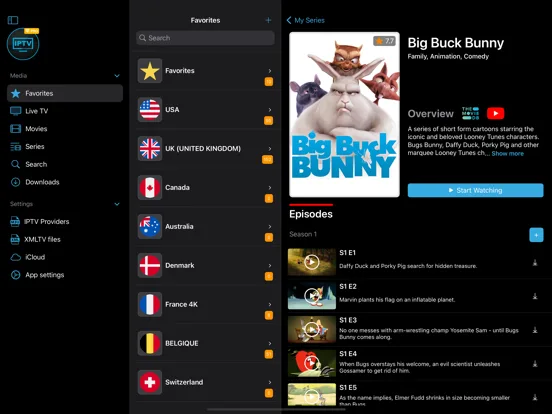The width and height of the screenshot is (552, 414).
Task: Click the Big Buck Bunny poster
Action: [344, 114]
